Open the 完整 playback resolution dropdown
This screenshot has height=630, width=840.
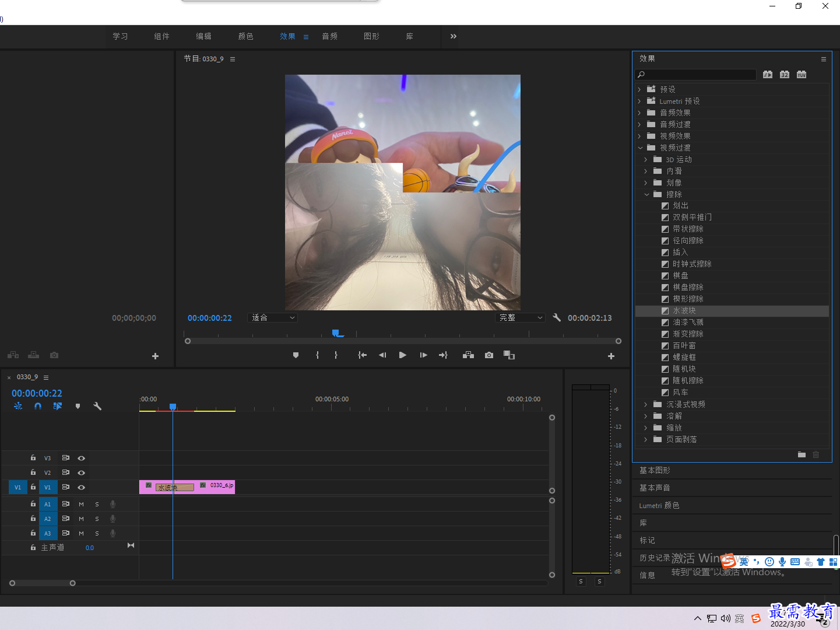tap(521, 317)
